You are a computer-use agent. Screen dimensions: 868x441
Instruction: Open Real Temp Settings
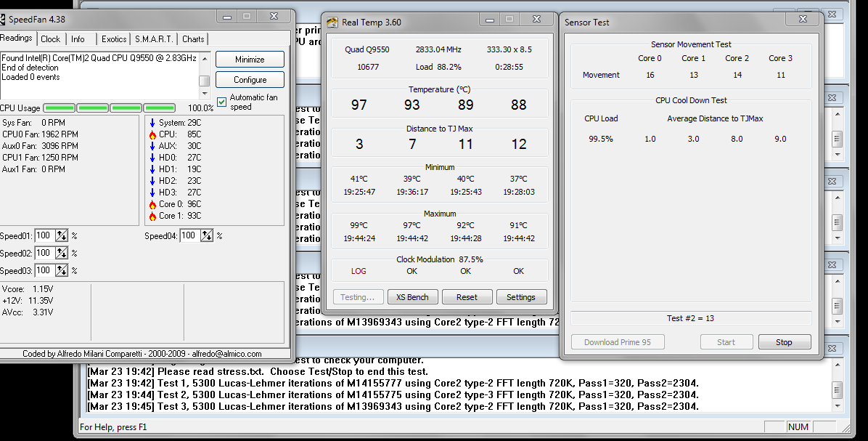[521, 297]
